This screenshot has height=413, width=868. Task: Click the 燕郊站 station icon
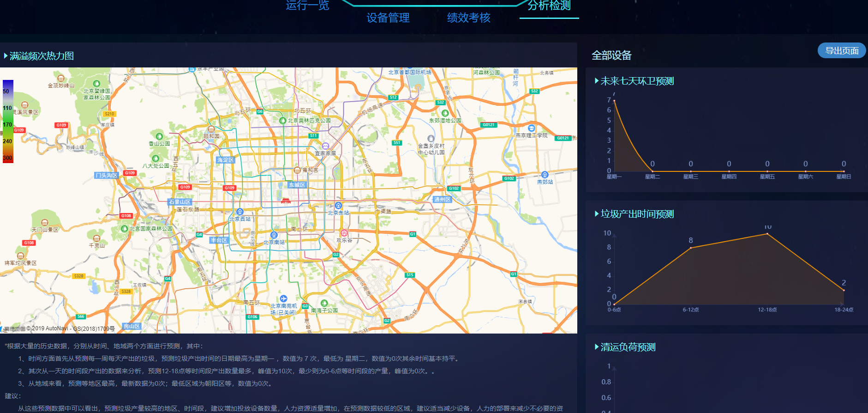(545, 175)
